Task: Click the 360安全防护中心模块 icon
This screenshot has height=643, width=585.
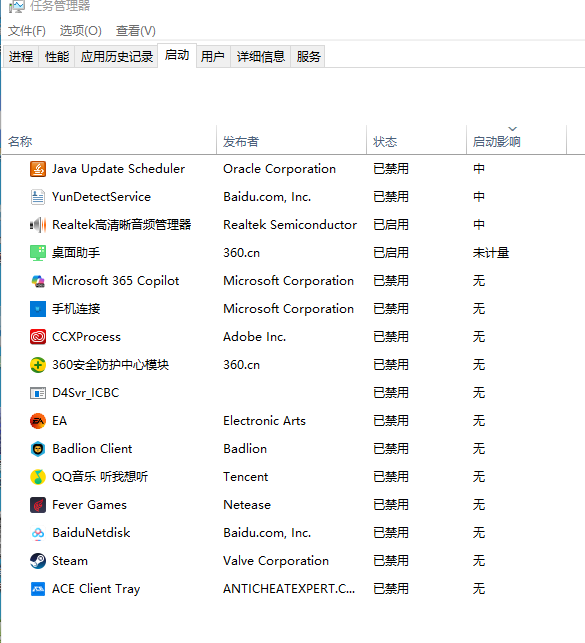Action: [x=38, y=365]
